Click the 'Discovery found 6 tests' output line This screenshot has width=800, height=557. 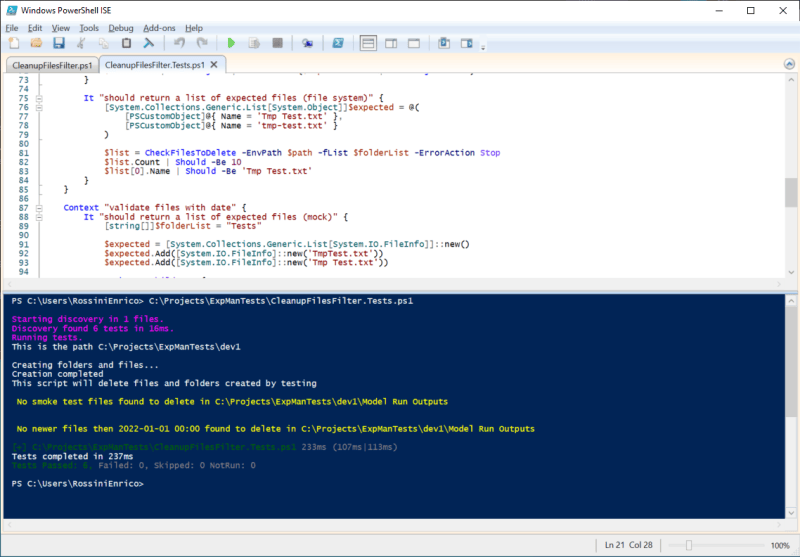tap(93, 328)
